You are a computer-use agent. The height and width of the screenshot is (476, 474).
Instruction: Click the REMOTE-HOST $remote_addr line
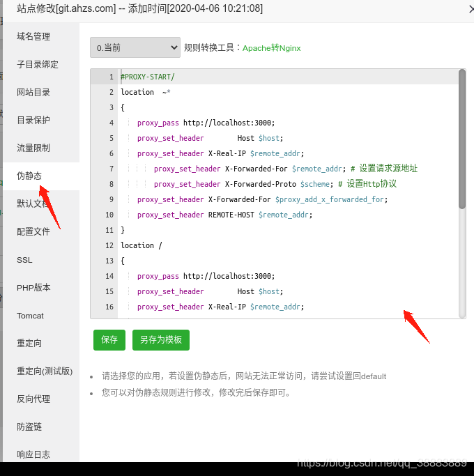click(x=224, y=215)
